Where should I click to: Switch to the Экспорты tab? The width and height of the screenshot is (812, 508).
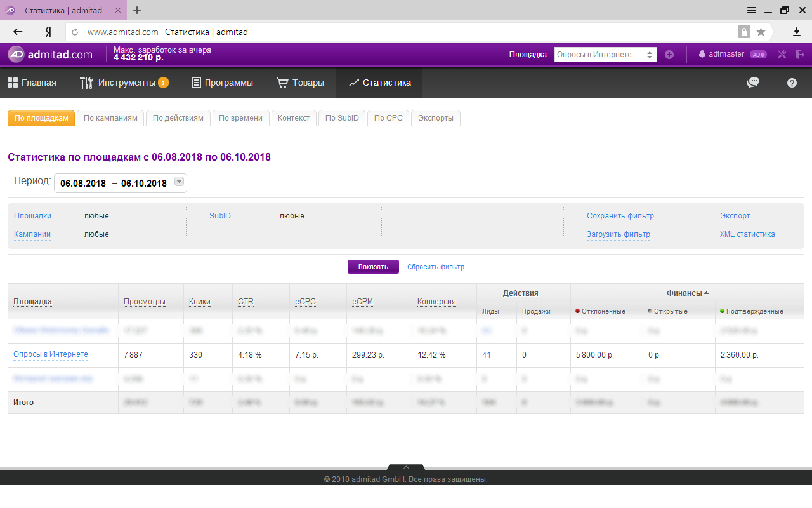coord(436,118)
